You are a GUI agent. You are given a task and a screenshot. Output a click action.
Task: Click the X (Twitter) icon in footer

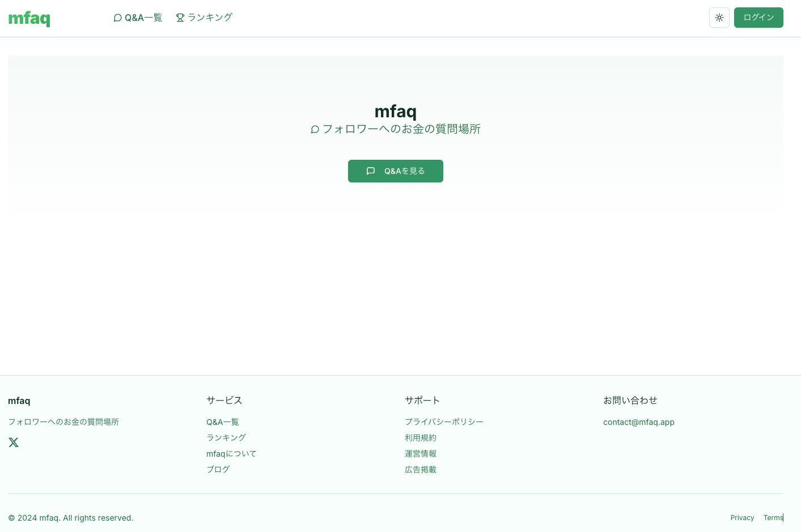click(13, 442)
